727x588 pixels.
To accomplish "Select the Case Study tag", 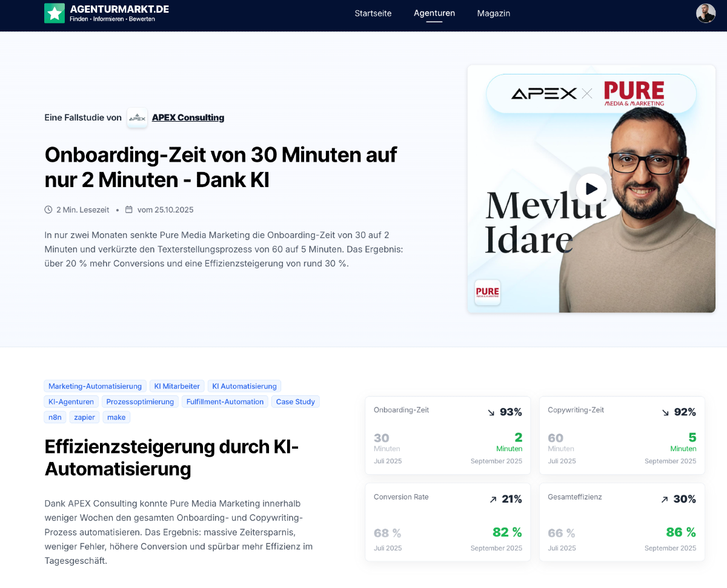I will (296, 401).
